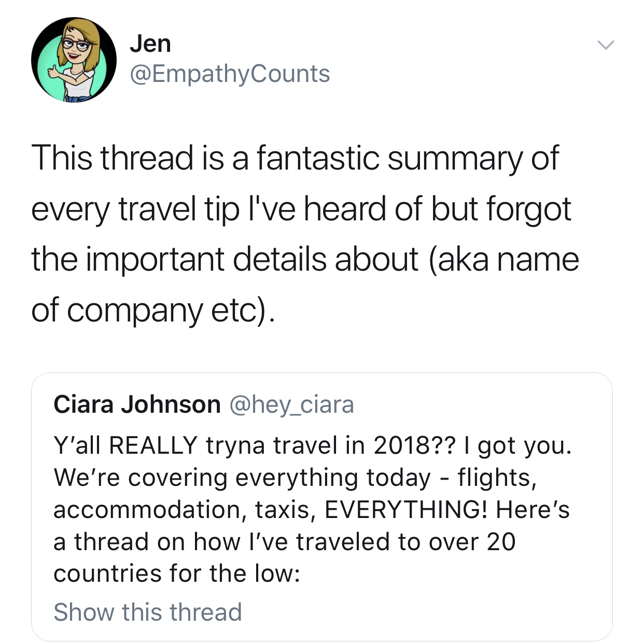Select the Show this thread link
644x644 pixels.
148,612
